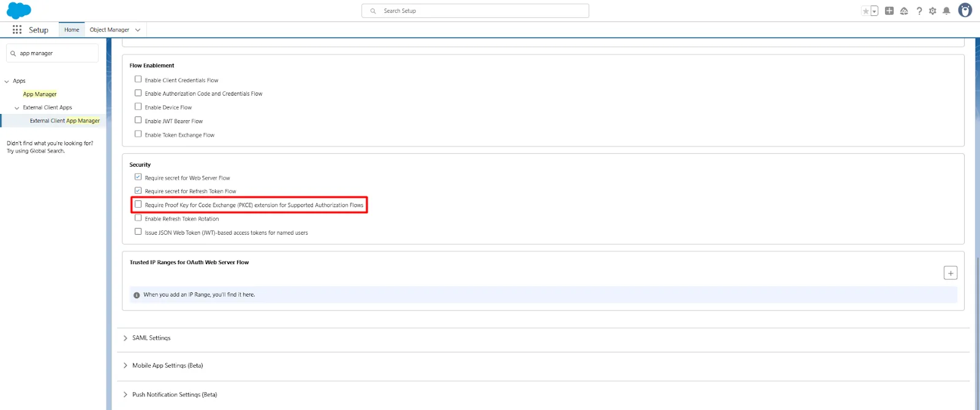Select External Client App Manager in sidebar
This screenshot has width=980, height=410.
pyautogui.click(x=65, y=121)
